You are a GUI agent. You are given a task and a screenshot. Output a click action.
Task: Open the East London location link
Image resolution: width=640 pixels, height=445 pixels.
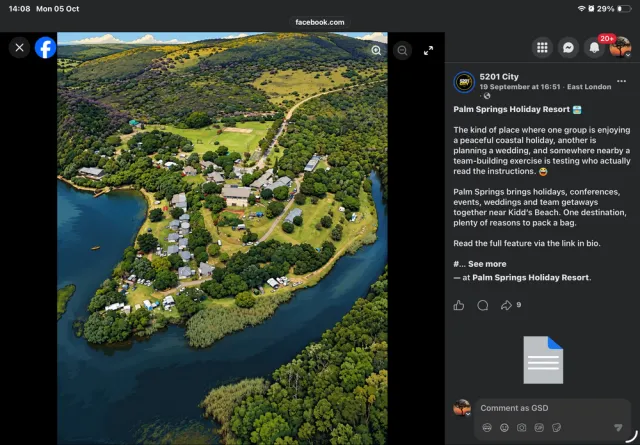pyautogui.click(x=589, y=87)
